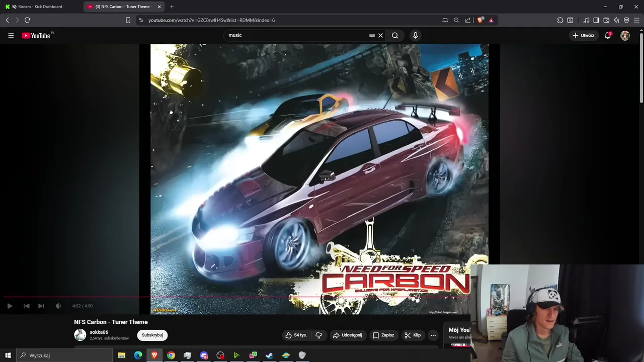The image size is (644, 362).
Task: Click the search magnifier button next to the query
Action: 395,35
